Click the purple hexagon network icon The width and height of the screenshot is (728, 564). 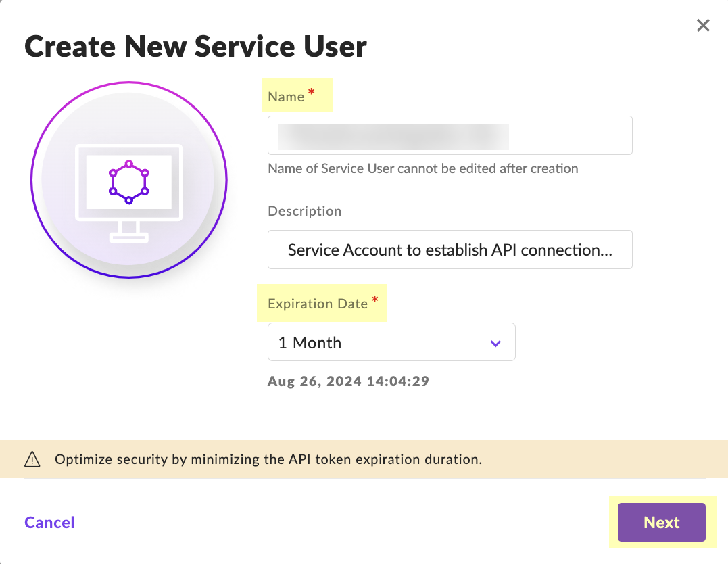click(x=128, y=181)
